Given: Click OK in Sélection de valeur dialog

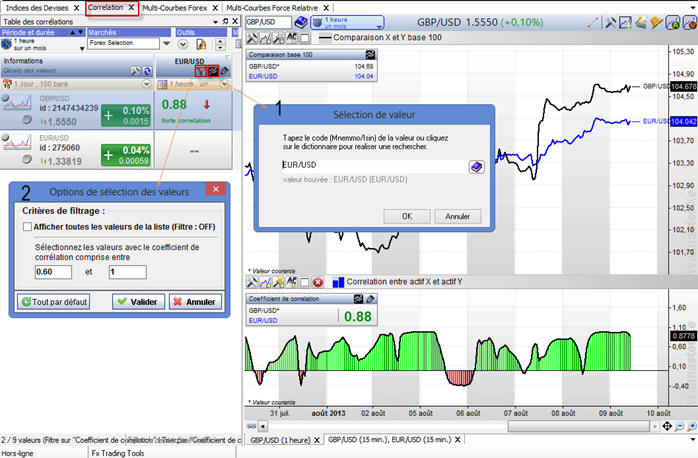Looking at the screenshot, I should point(407,216).
